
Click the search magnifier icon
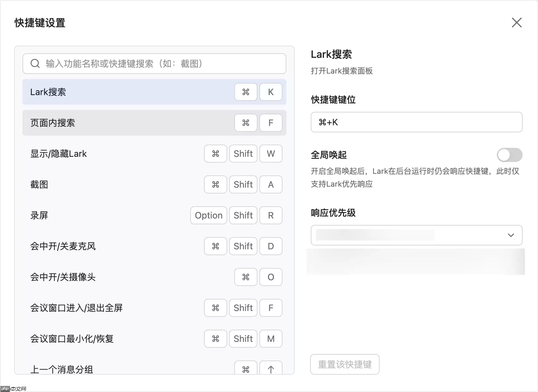click(x=35, y=64)
